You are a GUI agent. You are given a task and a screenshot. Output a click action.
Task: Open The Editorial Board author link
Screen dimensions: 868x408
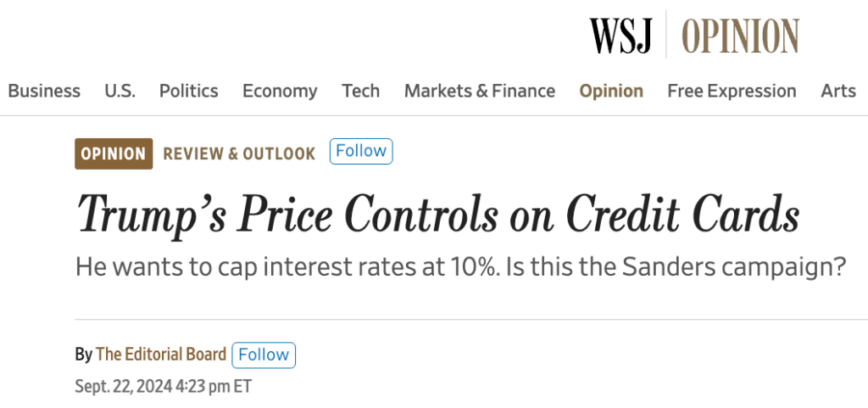click(161, 355)
